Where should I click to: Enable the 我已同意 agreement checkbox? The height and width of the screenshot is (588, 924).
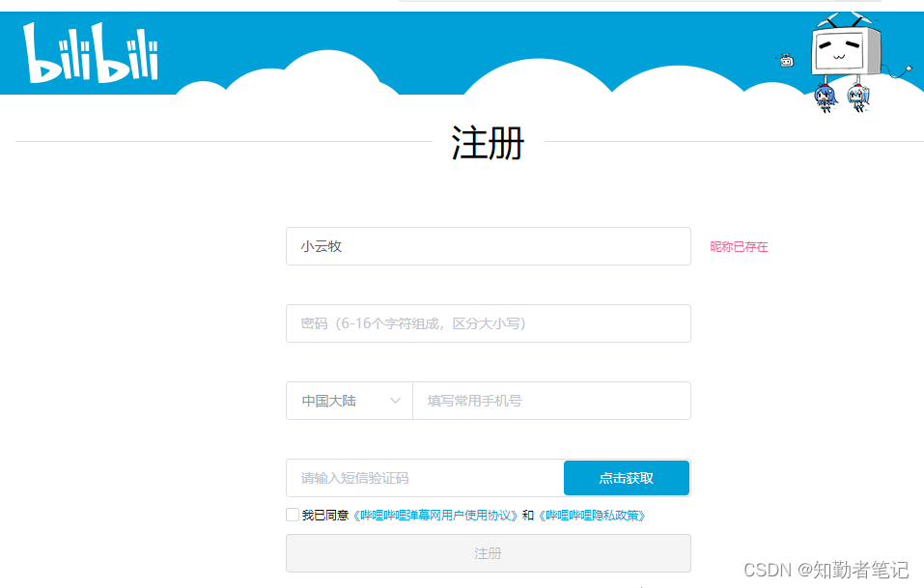pyautogui.click(x=292, y=515)
